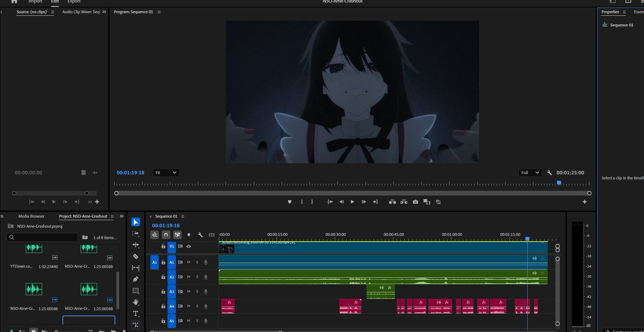This screenshot has height=332, width=644.
Task: Open Project panel hamburger menu
Action: coord(112,216)
